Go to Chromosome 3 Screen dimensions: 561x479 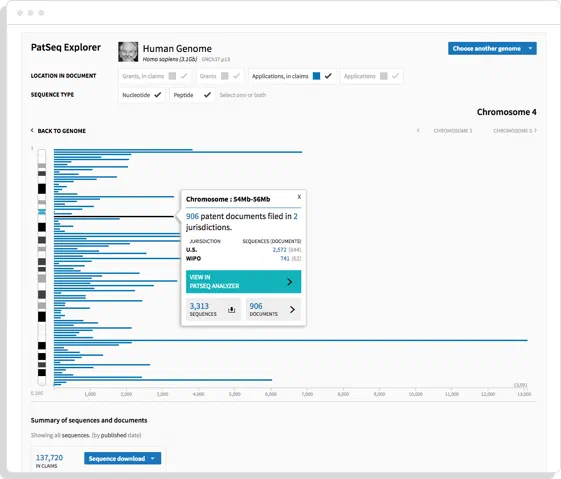pyautogui.click(x=453, y=131)
